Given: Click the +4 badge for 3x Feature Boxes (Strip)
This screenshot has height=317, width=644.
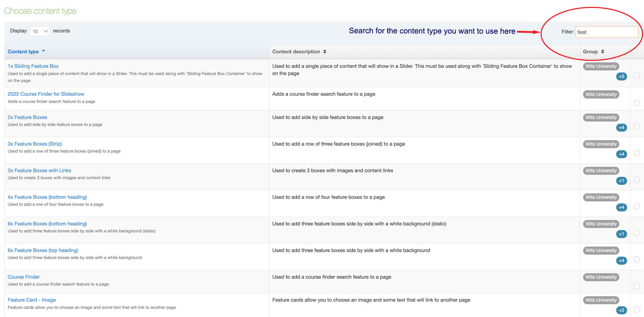Looking at the screenshot, I should point(621,154).
